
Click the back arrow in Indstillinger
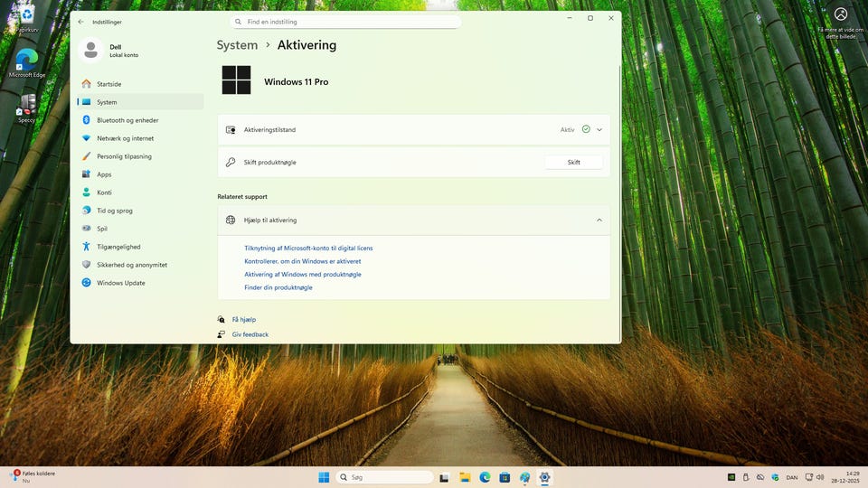click(80, 22)
